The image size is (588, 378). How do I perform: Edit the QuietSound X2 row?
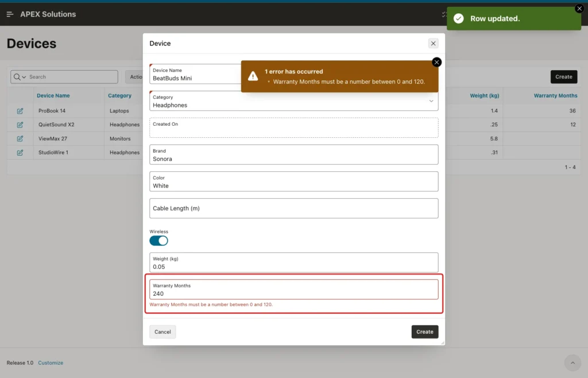(20, 125)
